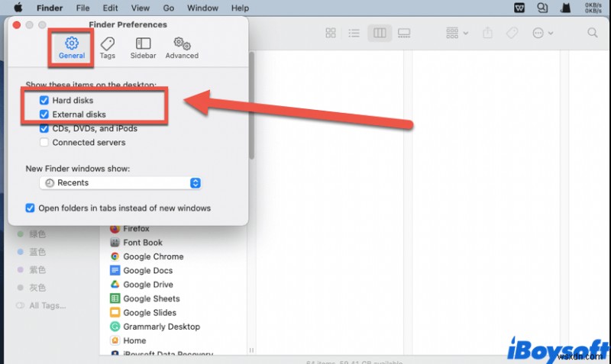
Task: Click the chat bubbles menu bar icon
Action: click(x=542, y=8)
